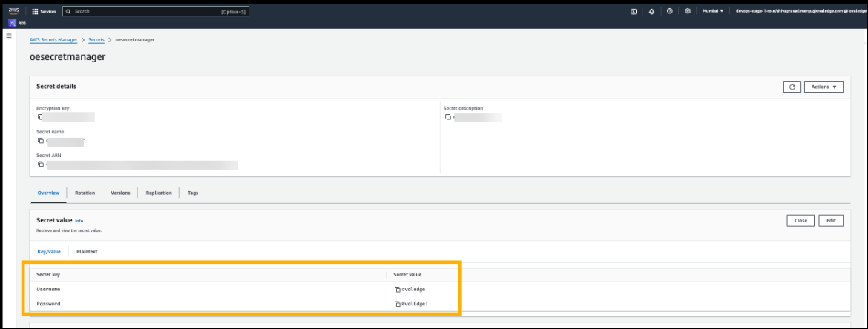Copy the Password secret value
The image size is (868, 329).
click(397, 304)
